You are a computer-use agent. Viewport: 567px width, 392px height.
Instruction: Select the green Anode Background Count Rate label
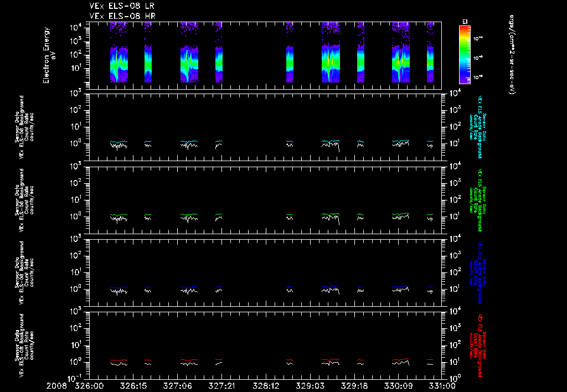(x=478, y=200)
